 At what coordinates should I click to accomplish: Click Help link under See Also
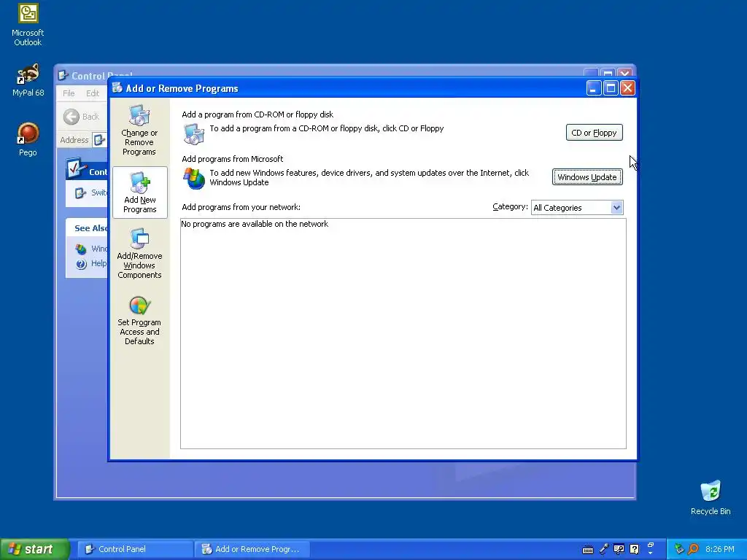click(91, 264)
